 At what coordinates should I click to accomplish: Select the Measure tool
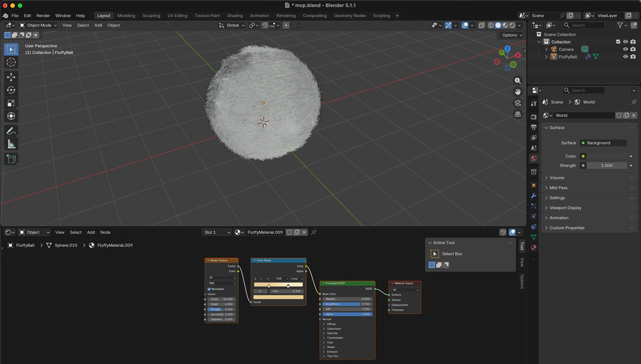pos(11,144)
